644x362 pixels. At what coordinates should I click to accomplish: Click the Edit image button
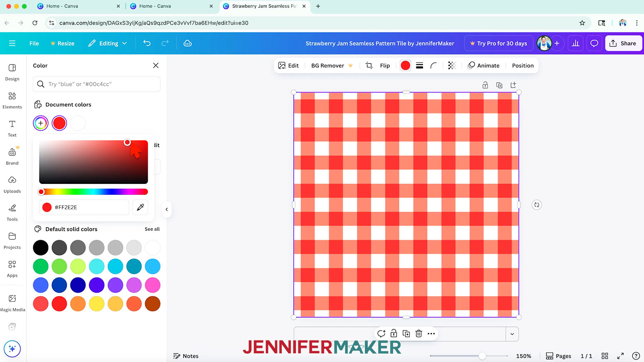point(288,66)
